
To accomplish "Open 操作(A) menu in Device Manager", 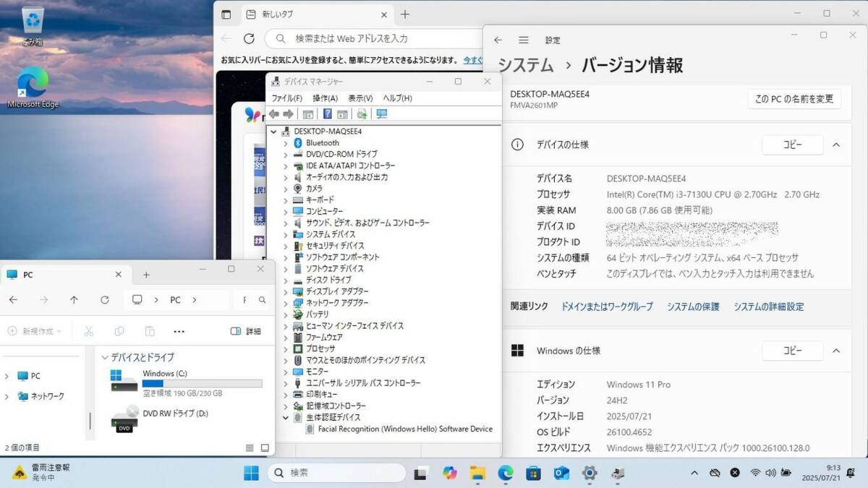I will [325, 98].
